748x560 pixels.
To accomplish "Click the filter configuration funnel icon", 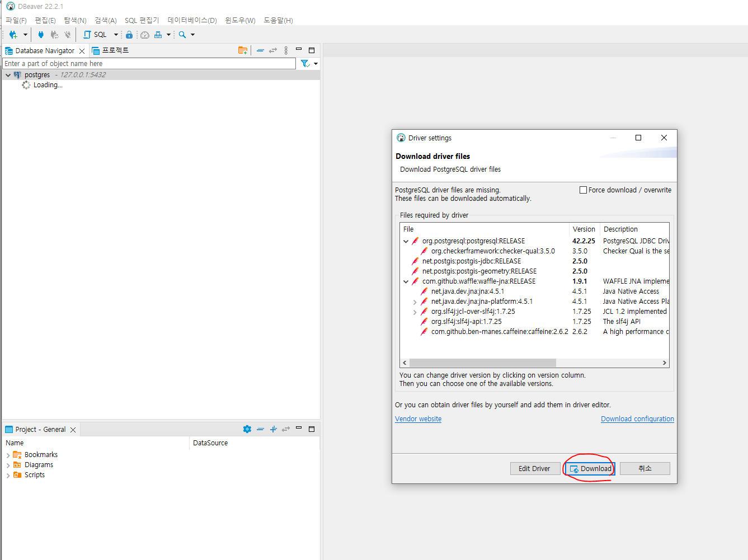I will [x=305, y=64].
